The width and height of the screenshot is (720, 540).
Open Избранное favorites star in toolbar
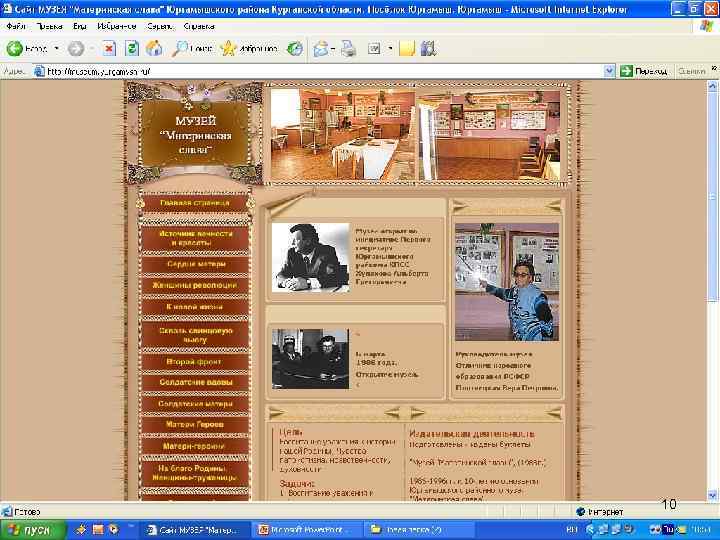(x=248, y=49)
